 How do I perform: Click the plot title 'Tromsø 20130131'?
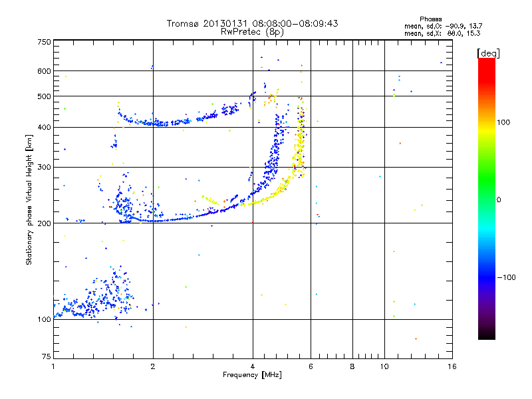coord(207,23)
